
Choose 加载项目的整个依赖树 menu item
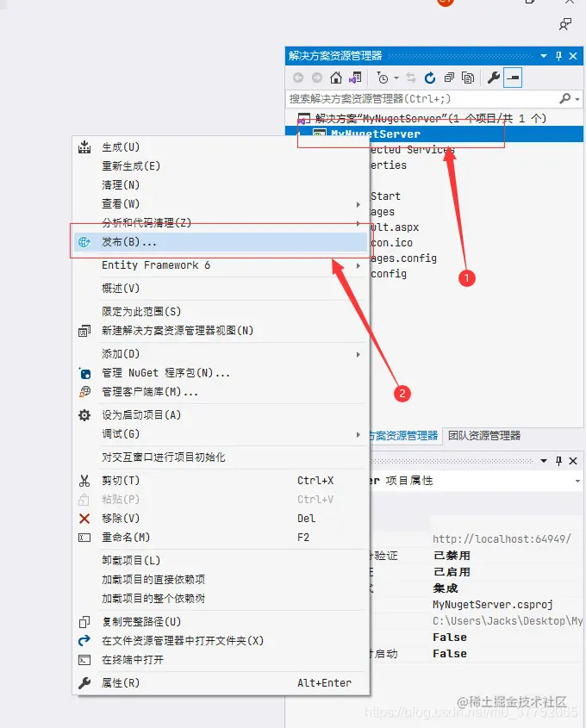[x=221, y=599]
